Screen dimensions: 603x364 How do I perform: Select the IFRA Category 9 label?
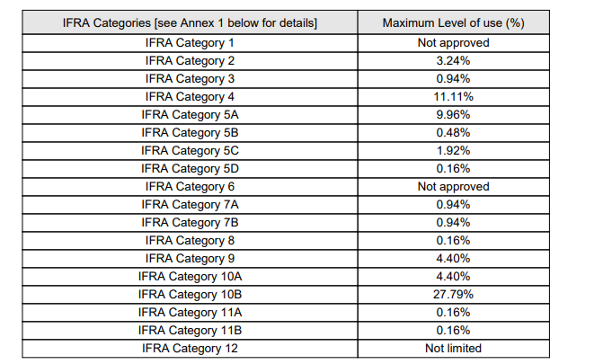189,259
